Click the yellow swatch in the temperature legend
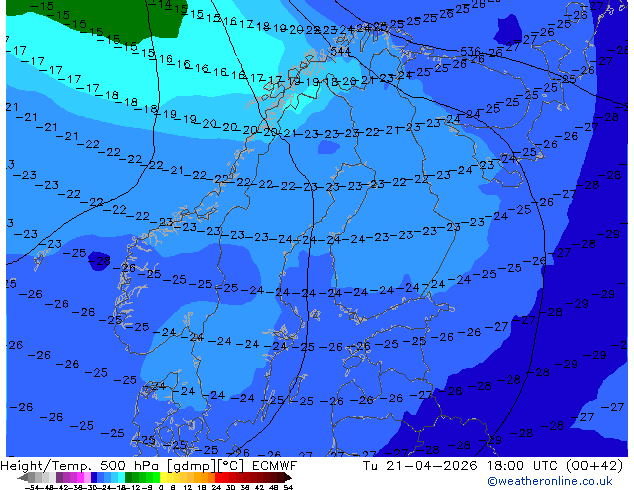The image size is (634, 490). [163, 477]
